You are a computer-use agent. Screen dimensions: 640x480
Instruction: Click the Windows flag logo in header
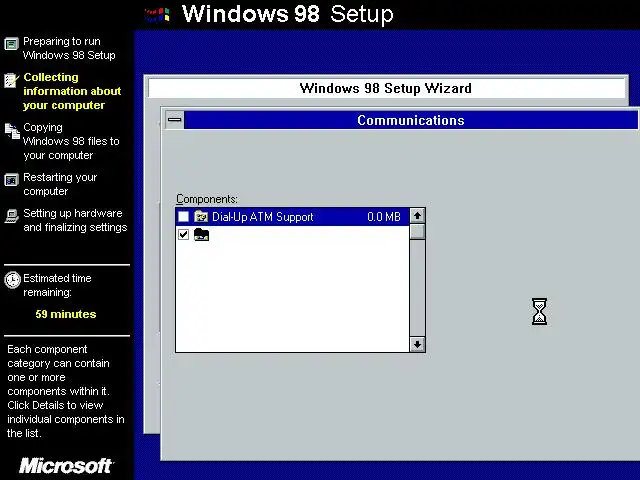pos(157,15)
